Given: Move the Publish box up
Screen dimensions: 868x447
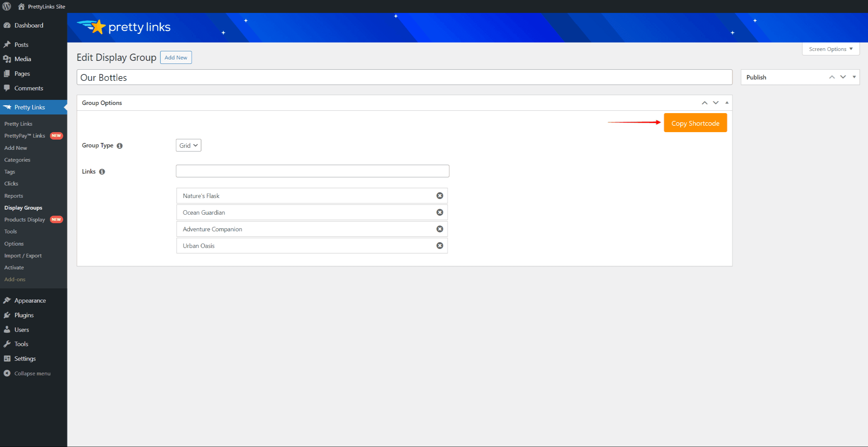Looking at the screenshot, I should [832, 77].
